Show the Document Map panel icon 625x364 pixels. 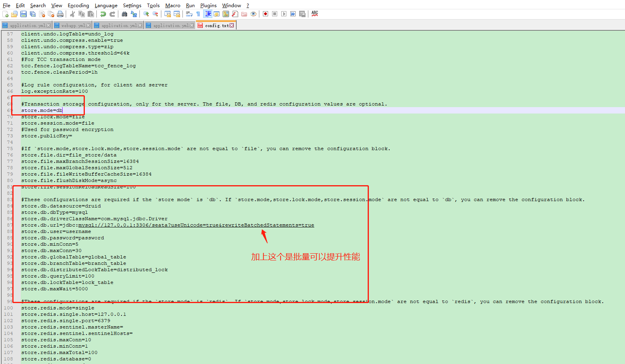click(x=226, y=14)
